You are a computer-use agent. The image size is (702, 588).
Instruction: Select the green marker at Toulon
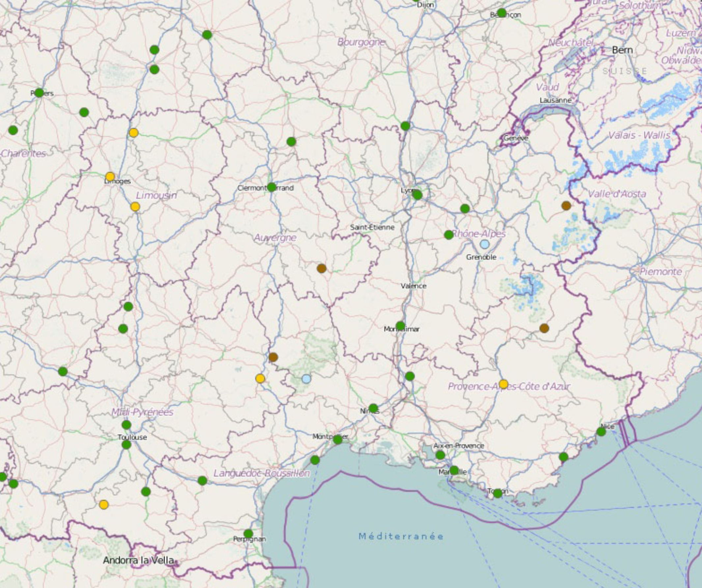(497, 493)
